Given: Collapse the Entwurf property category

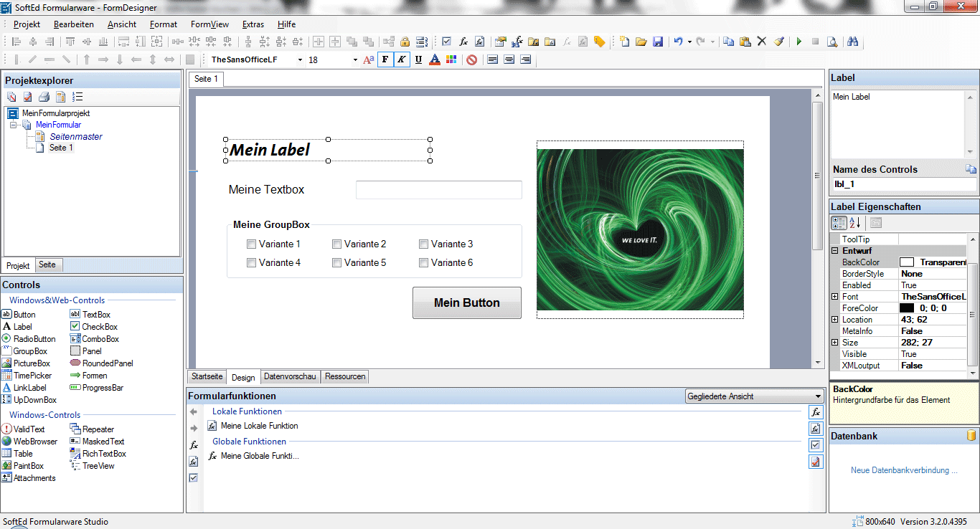Looking at the screenshot, I should [835, 251].
